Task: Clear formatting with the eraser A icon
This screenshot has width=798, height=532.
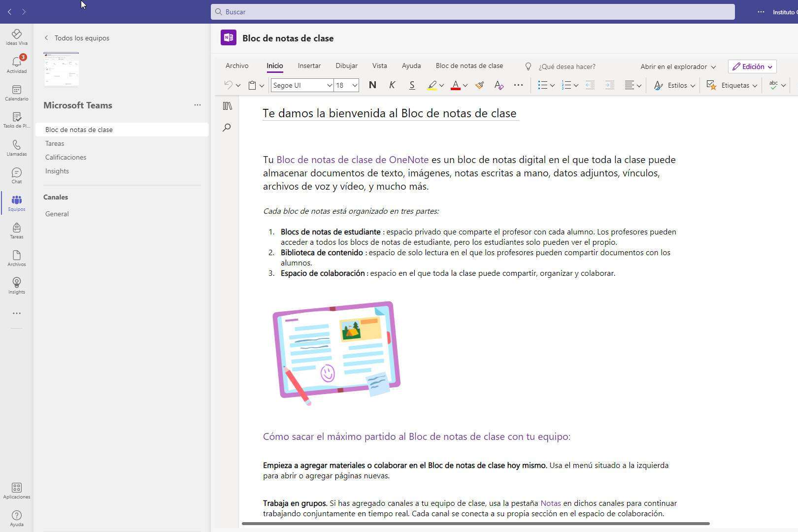Action: coord(499,85)
